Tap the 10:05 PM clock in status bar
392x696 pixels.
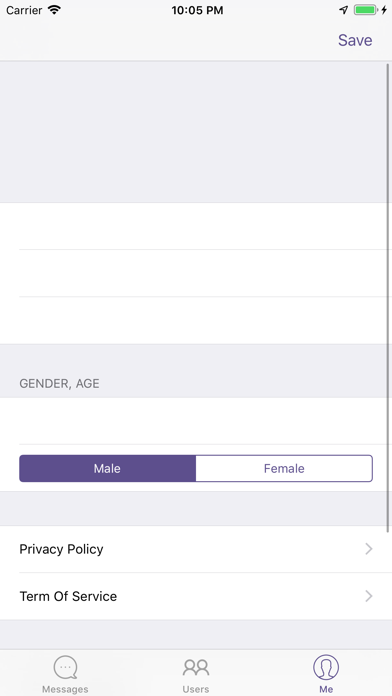[x=197, y=10]
